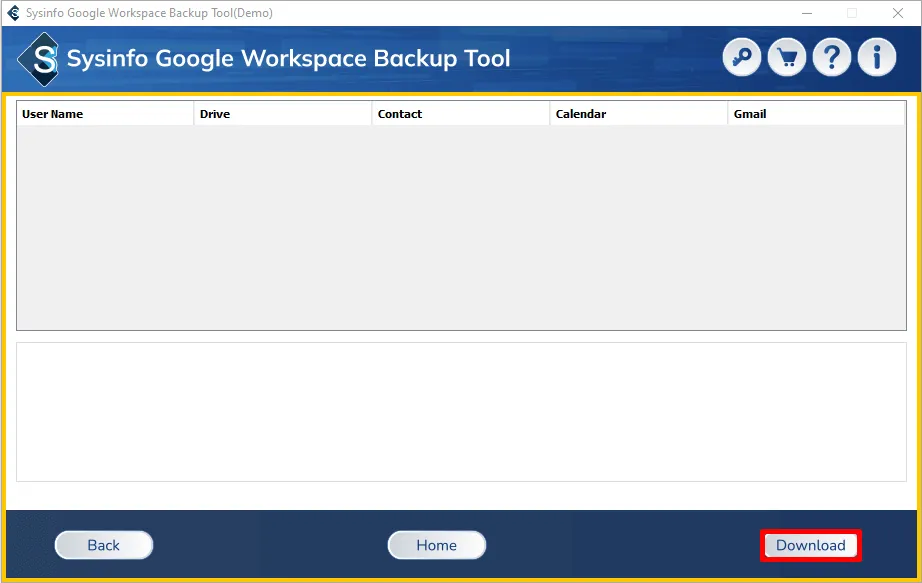The width and height of the screenshot is (922, 583).
Task: Close the Sysinfo Backup Tool window
Action: pyautogui.click(x=897, y=13)
